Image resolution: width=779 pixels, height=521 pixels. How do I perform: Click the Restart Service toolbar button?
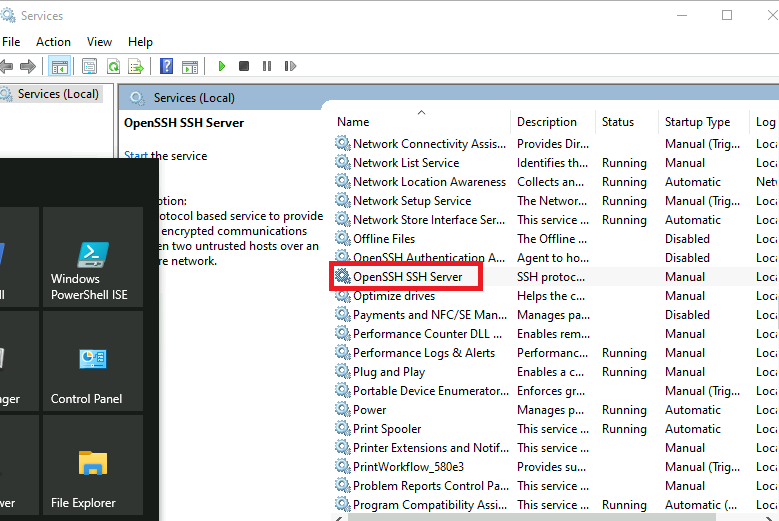click(x=290, y=66)
